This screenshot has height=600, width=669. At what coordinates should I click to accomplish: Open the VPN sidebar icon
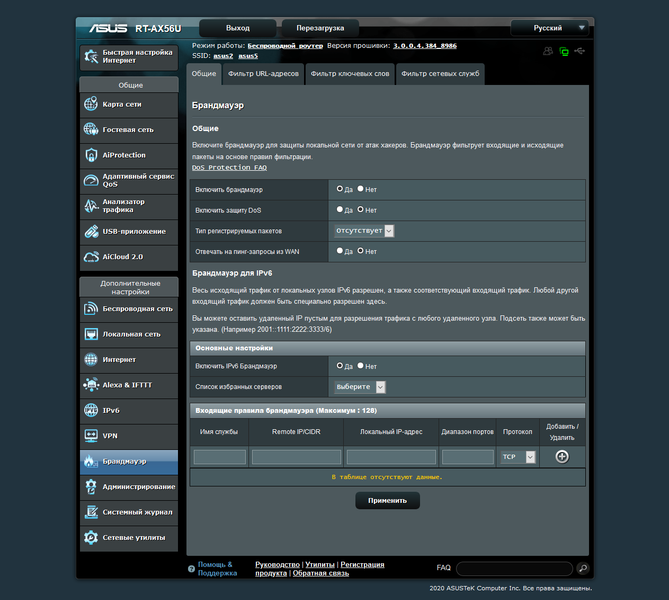coord(91,435)
